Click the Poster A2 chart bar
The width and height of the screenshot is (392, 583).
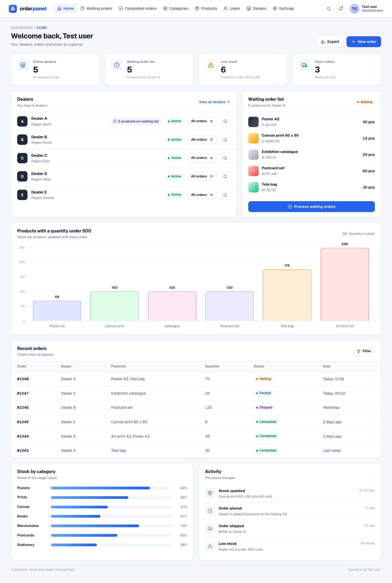click(57, 311)
